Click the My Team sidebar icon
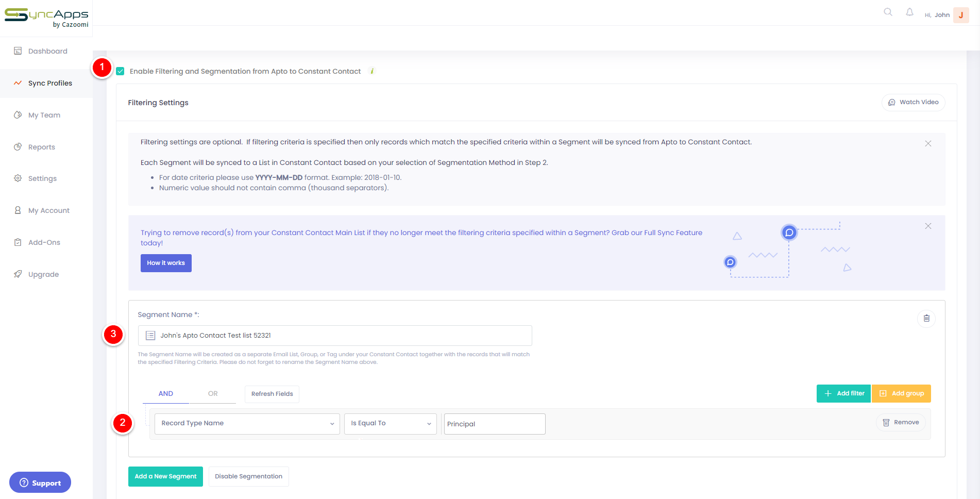 coord(18,114)
